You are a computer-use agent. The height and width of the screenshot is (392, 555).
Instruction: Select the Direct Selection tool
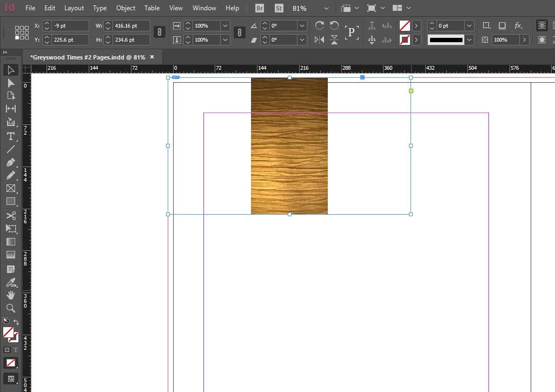pyautogui.click(x=11, y=83)
